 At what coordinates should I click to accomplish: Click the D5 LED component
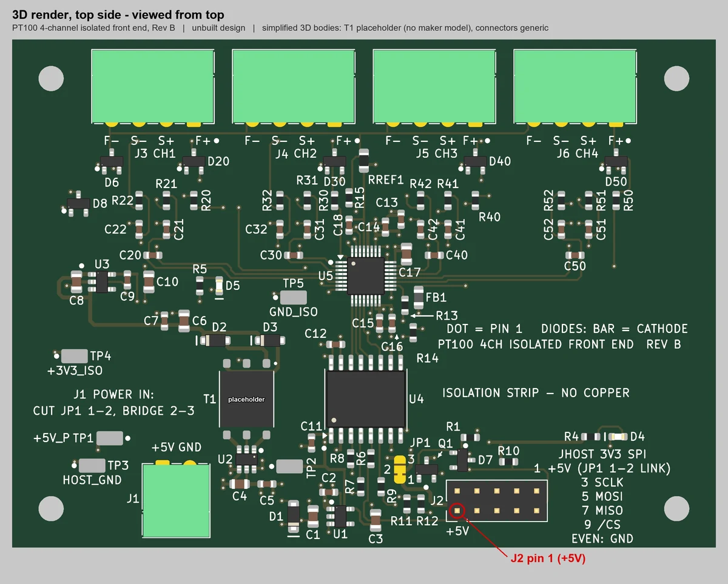click(x=219, y=286)
